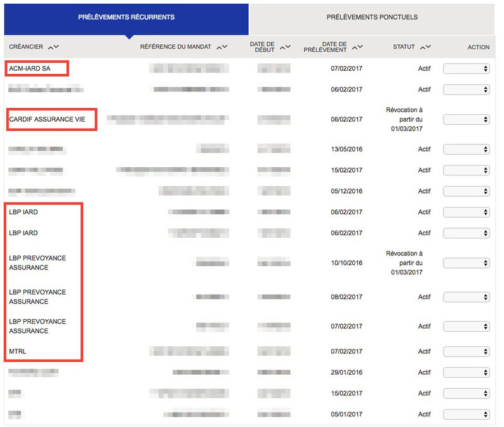The height and width of the screenshot is (427, 504).
Task: Sort by Référence du Mandat arrows
Action: click(x=222, y=47)
